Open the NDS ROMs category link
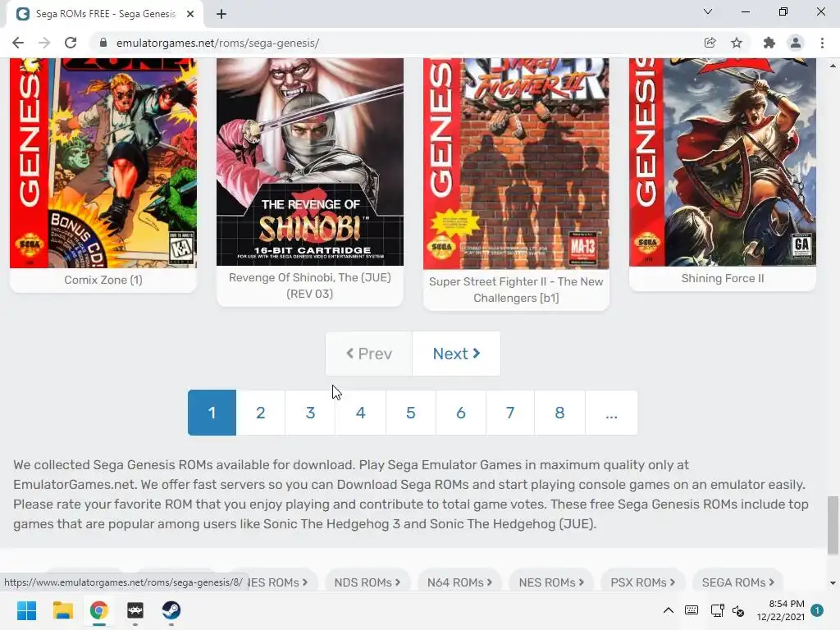This screenshot has width=840, height=630. 367,582
